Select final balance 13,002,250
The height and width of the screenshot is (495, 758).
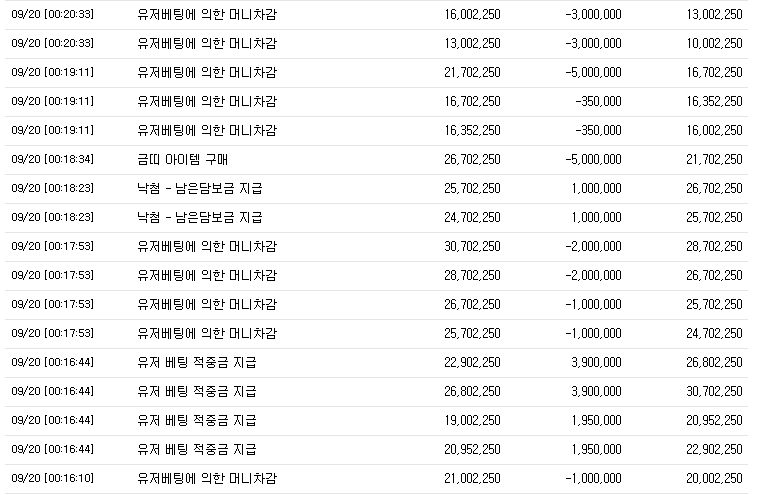714,15
